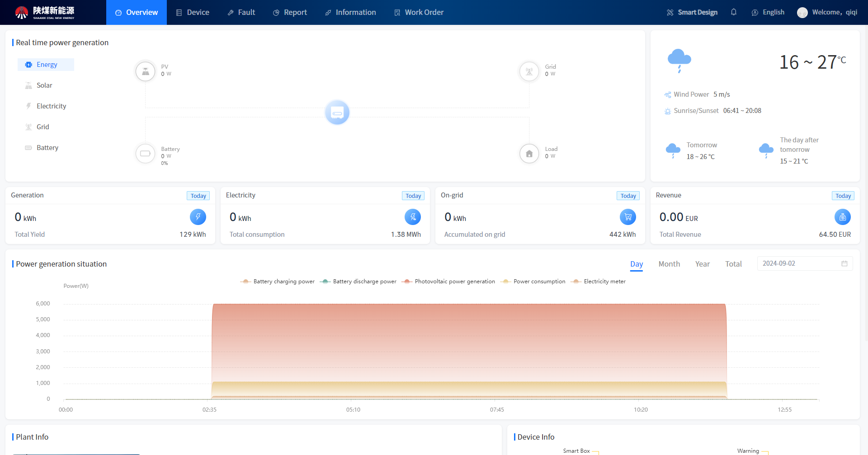This screenshot has height=455, width=868.
Task: Click the central inverter icon in flow diagram
Action: (337, 112)
